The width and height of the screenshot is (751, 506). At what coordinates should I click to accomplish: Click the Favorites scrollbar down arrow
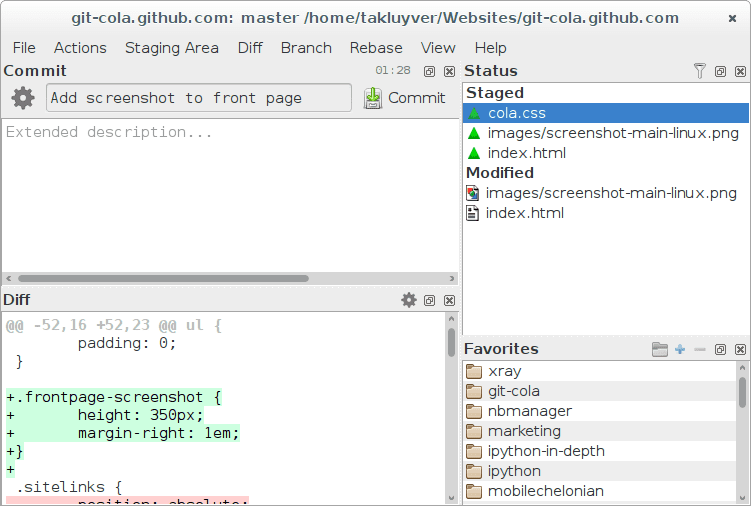[x=742, y=498]
